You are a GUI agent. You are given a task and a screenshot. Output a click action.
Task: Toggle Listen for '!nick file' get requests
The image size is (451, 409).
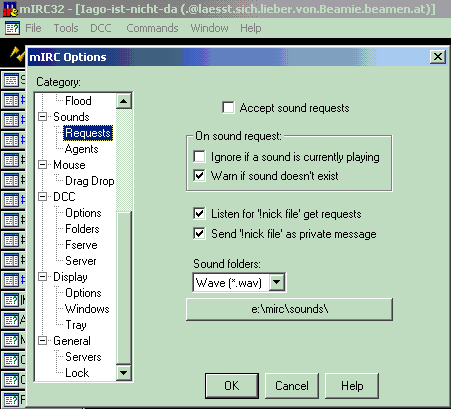[x=199, y=214]
